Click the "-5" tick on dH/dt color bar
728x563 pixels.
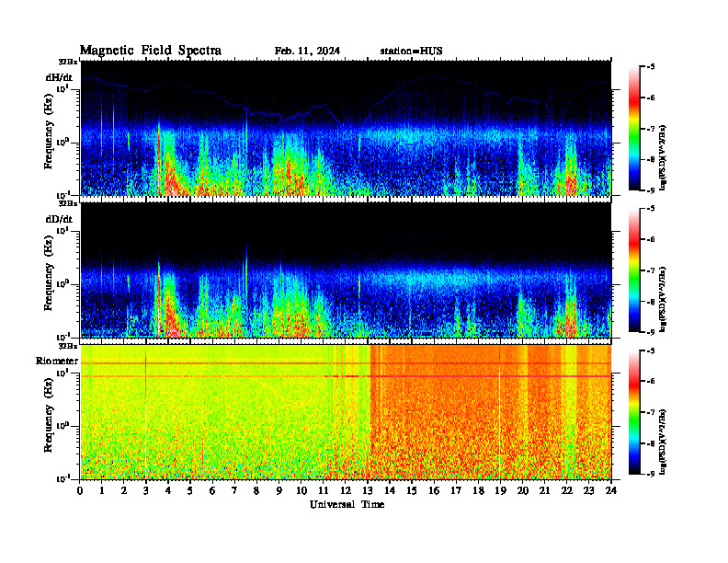pyautogui.click(x=651, y=67)
